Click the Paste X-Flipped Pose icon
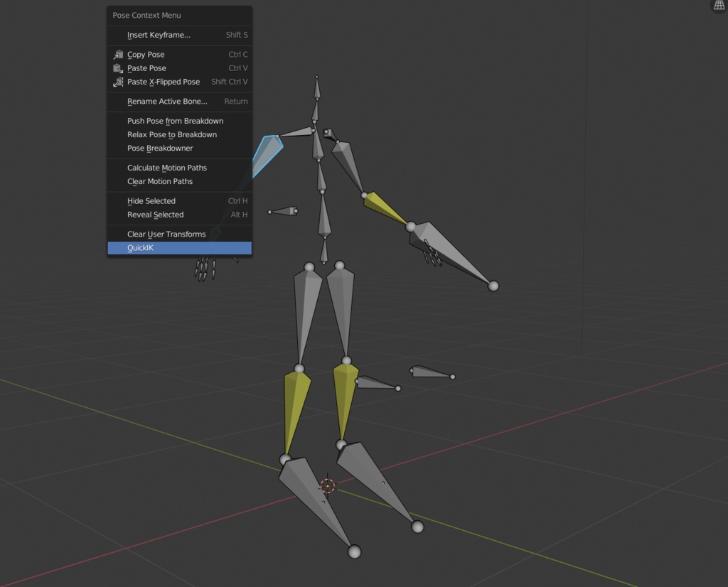Viewport: 728px width, 587px height. [118, 82]
